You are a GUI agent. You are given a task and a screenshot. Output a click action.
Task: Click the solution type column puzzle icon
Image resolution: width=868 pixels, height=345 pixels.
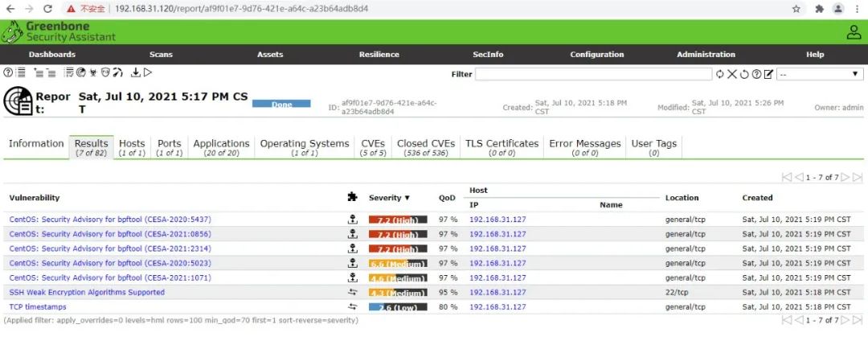coord(351,196)
